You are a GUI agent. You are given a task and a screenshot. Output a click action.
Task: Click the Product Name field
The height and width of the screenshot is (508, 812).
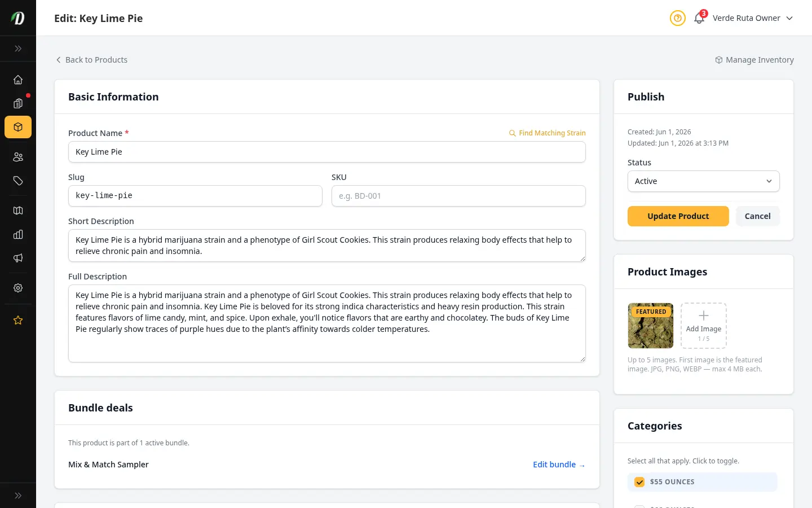point(327,152)
